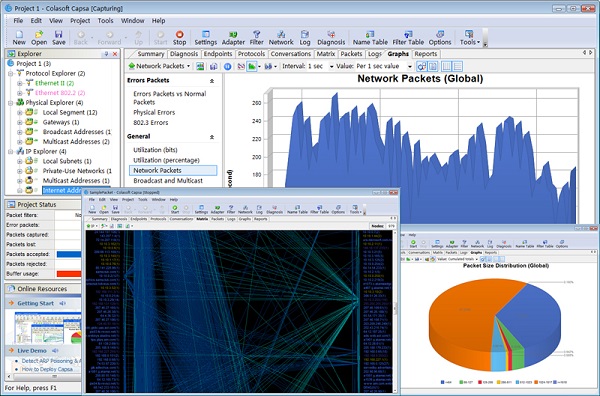Click the Getting Start preview thumbnail
Viewport: 600px width, 396px height.
(x=48, y=328)
